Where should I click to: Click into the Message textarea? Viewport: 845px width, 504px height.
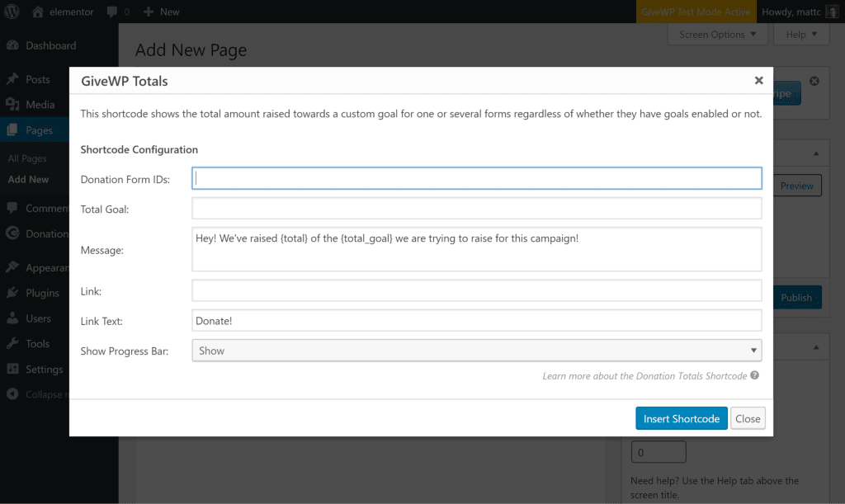point(477,249)
